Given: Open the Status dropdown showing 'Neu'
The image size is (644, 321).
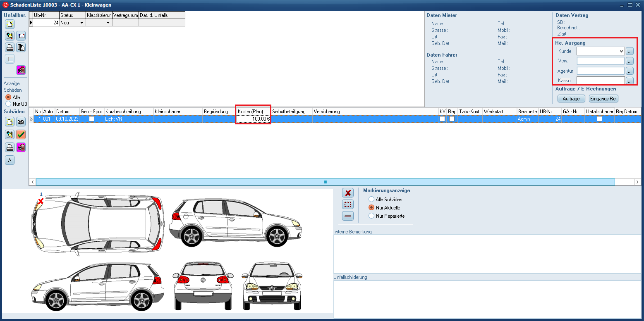Looking at the screenshot, I should pos(81,23).
